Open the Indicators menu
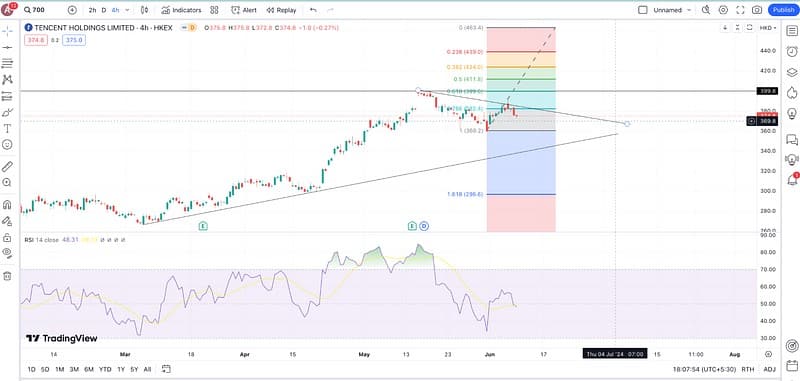Image resolution: width=800 pixels, height=381 pixels. point(181,10)
